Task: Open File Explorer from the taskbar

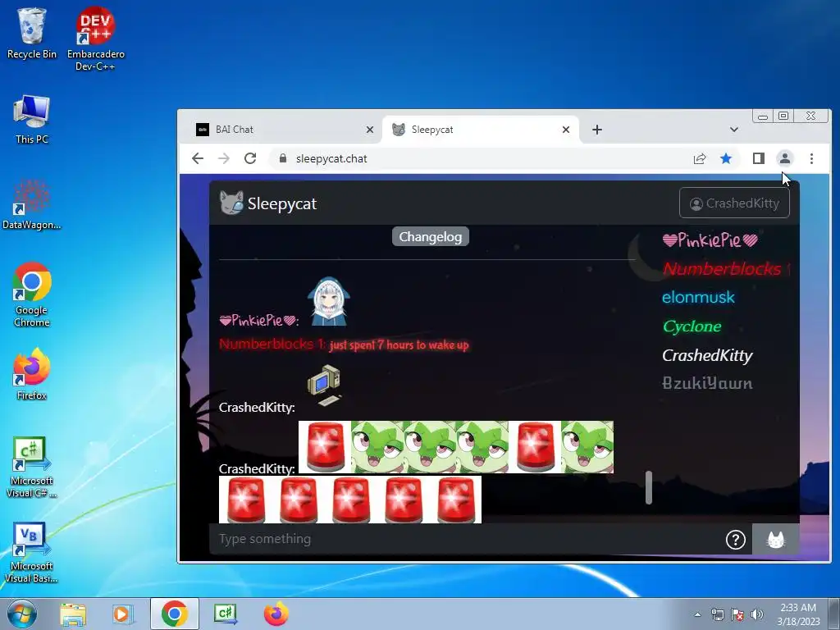Action: [73, 614]
